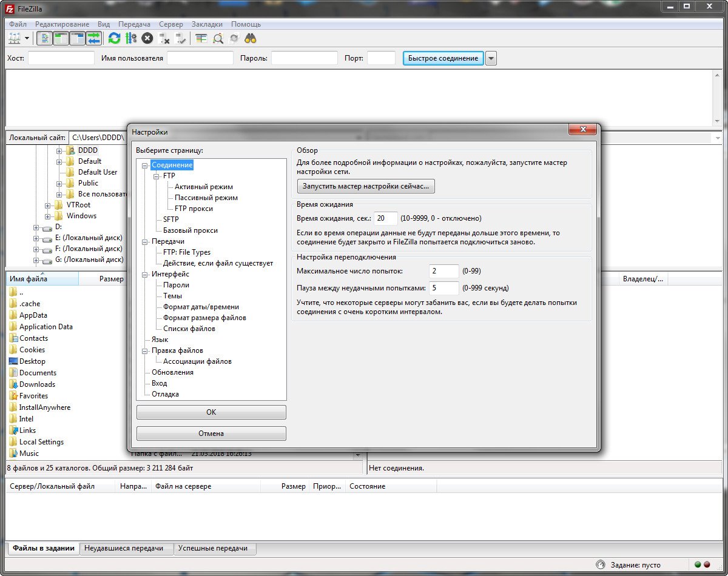The image size is (728, 576).
Task: Open the Файл menu
Action: click(x=18, y=24)
